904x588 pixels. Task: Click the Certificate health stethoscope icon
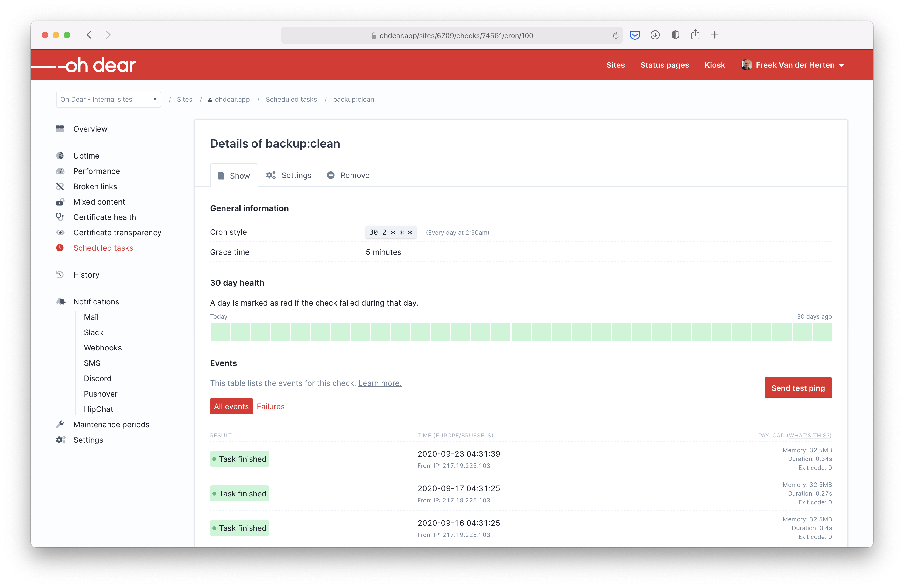point(60,217)
